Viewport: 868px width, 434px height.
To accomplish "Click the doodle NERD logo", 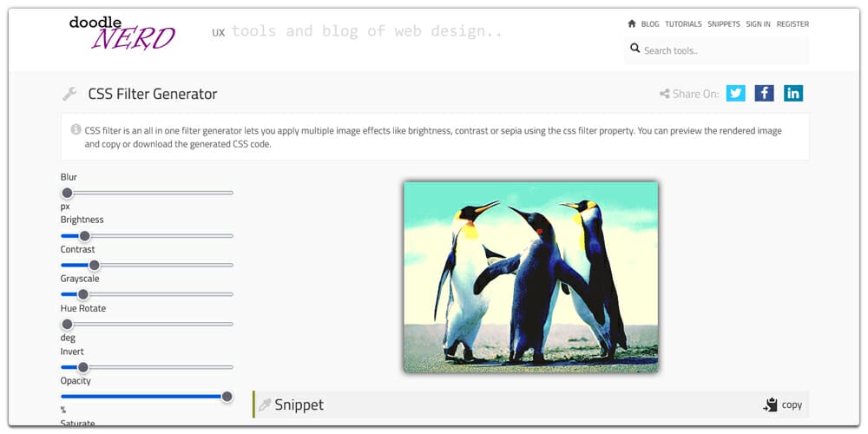I will point(122,33).
